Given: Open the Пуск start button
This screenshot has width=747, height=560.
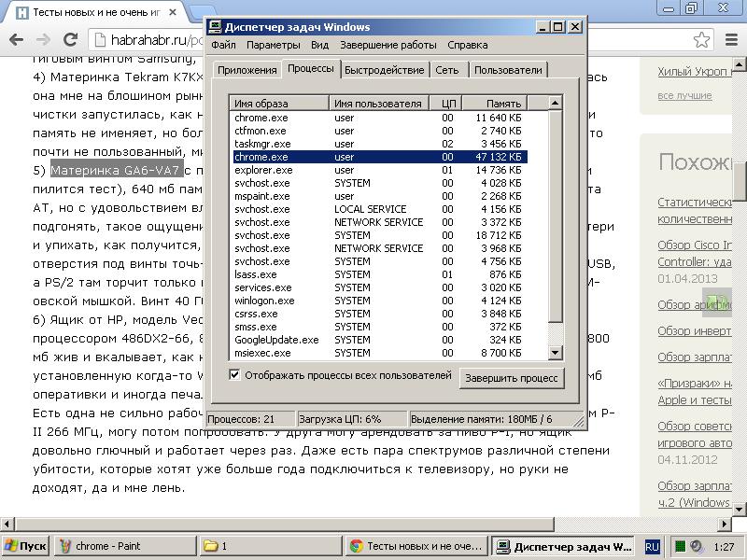Looking at the screenshot, I should pos(26,546).
